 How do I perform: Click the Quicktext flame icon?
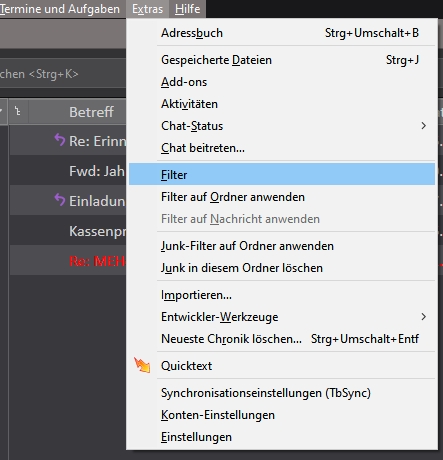[x=142, y=365]
